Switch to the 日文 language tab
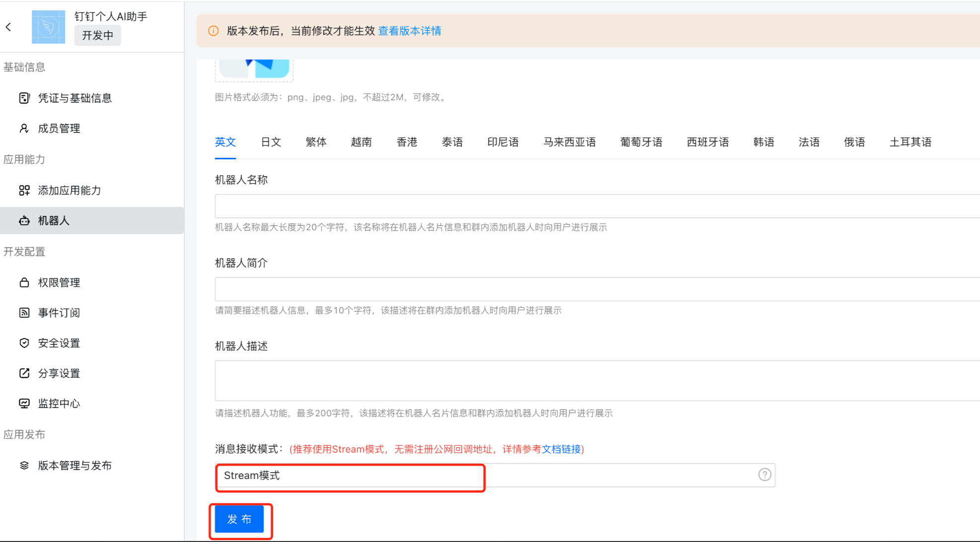 coord(271,142)
